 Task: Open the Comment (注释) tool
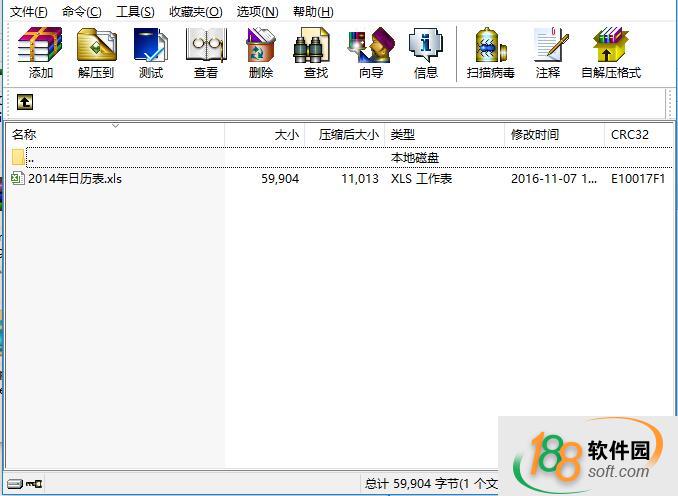point(548,52)
